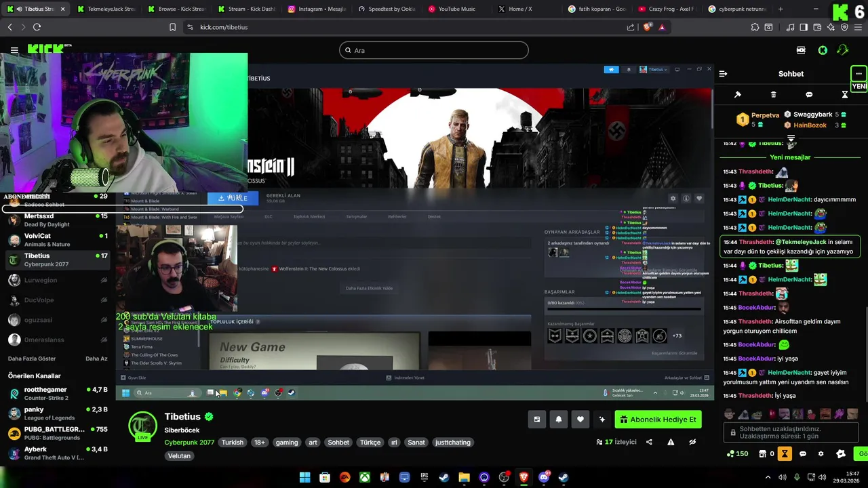Open the Kick hamburger menu
The width and height of the screenshot is (868, 488).
point(14,50)
